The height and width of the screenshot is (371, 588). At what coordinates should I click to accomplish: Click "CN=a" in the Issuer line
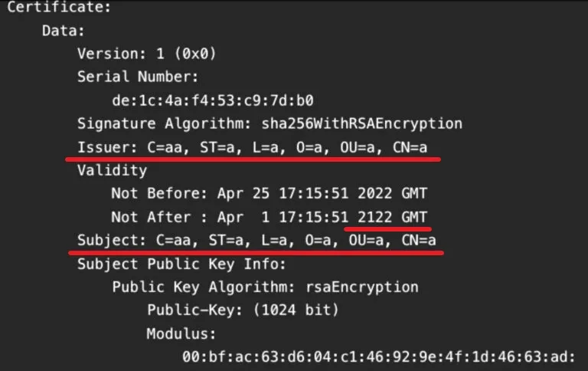tap(418, 146)
